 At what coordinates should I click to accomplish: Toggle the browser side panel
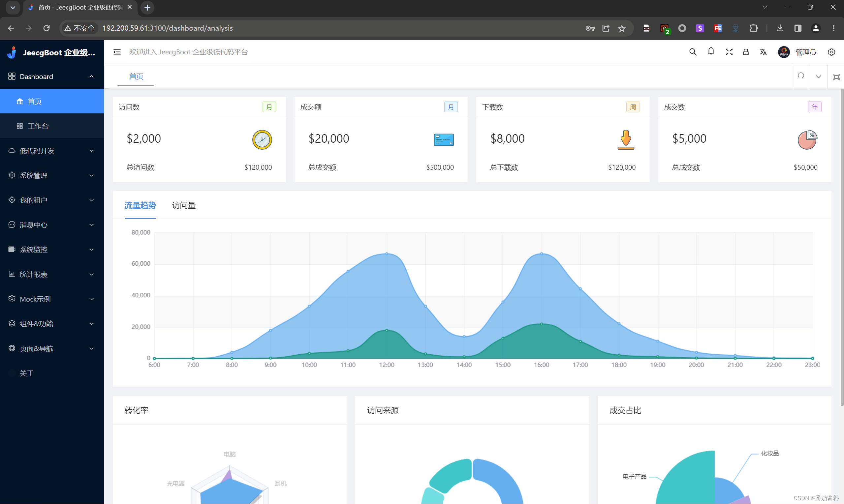click(x=798, y=28)
